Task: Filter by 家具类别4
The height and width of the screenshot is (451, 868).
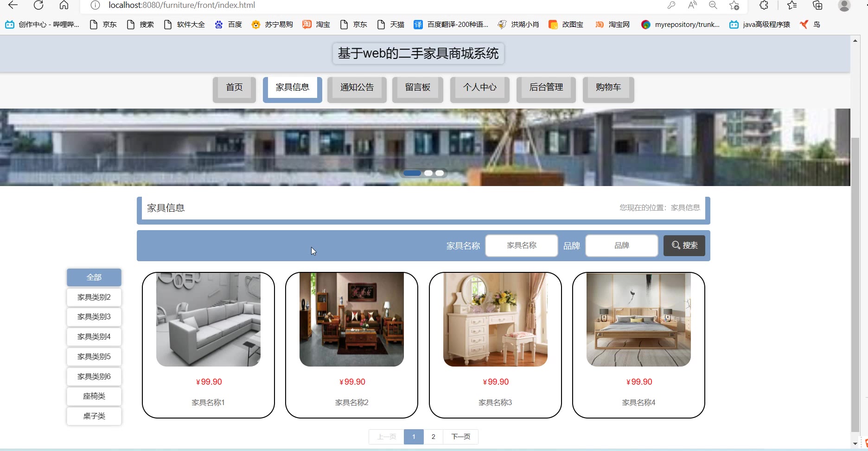Action: [x=94, y=337]
